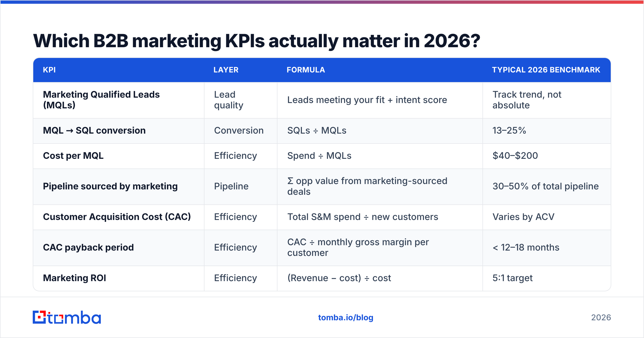Click Efficiency in the Customer Acquisition Cost row
This screenshot has width=644, height=338.
(236, 217)
